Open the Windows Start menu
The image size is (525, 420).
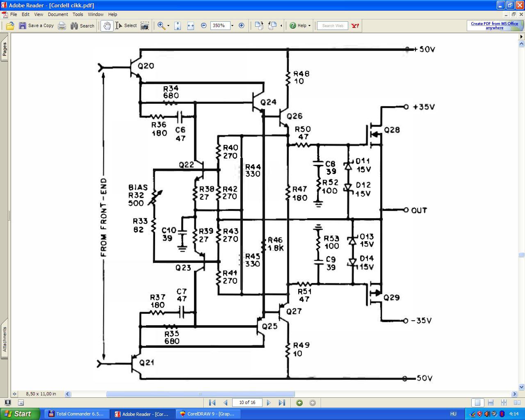tap(20, 414)
